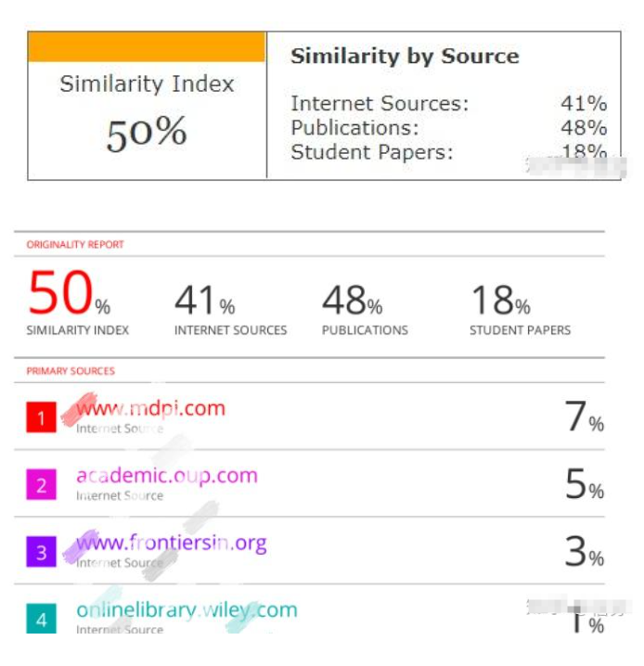
Task: Click the 48% PUBLICATIONS figure
Action: [353, 300]
